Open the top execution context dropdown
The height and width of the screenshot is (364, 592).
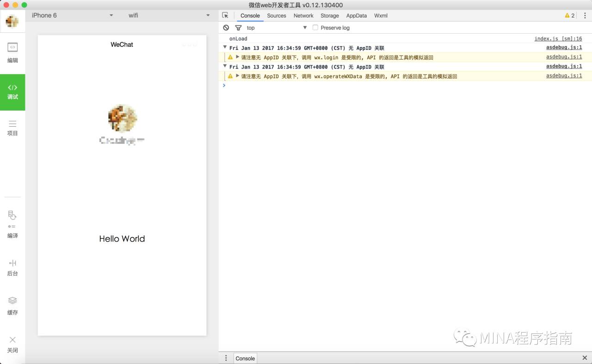click(277, 28)
